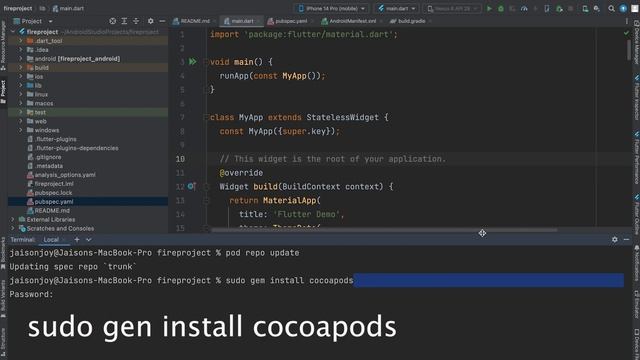Image resolution: width=640 pixels, height=360 pixels.
Task: Open the SDK Manager toolbar icon
Action: pyautogui.click(x=597, y=9)
